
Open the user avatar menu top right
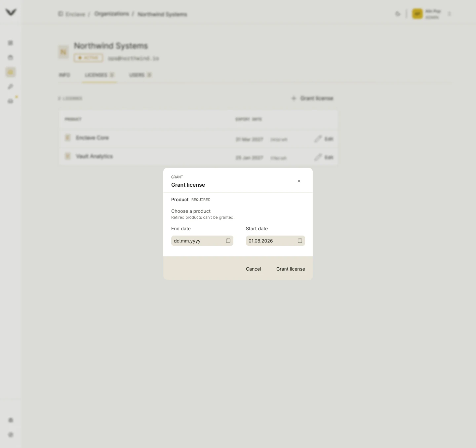point(417,14)
